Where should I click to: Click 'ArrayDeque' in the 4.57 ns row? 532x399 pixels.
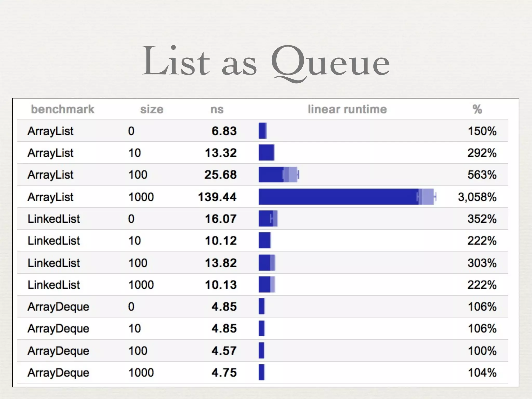(x=58, y=351)
